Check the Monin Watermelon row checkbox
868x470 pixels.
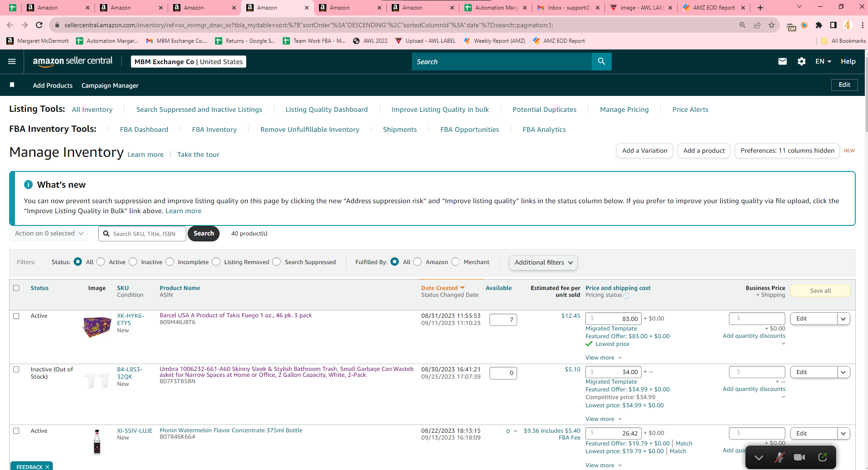(16, 431)
